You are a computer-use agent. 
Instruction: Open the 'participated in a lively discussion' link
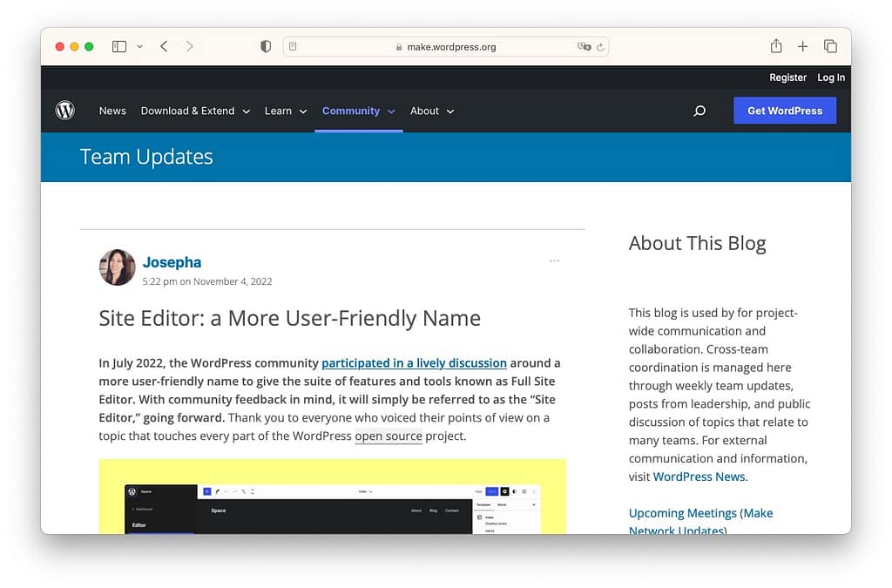click(x=415, y=363)
